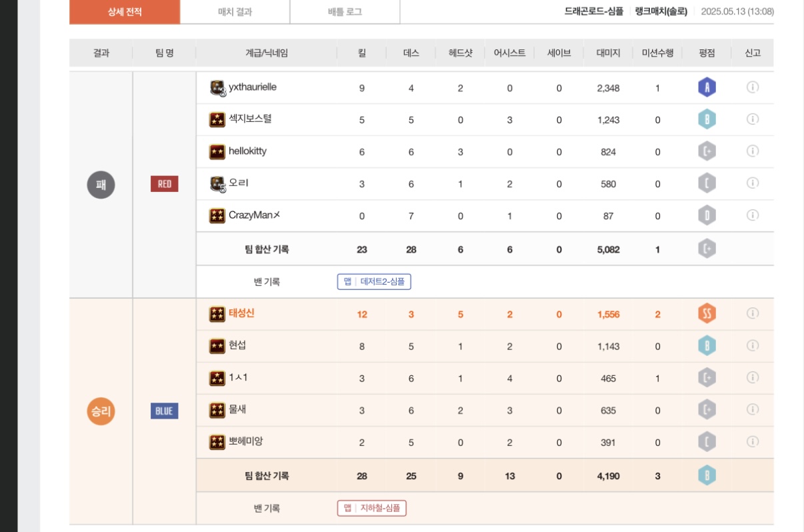The image size is (804, 532).
Task: Click the 데저트2-심플 map ban tag
Action: click(374, 282)
